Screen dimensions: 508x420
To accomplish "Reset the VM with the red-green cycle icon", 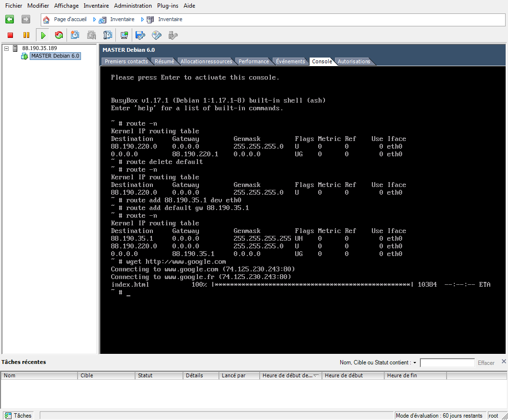I will click(x=58, y=35).
